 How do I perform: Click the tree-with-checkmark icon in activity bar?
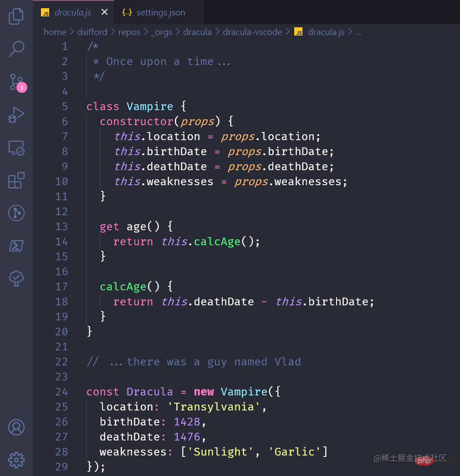pos(16,278)
